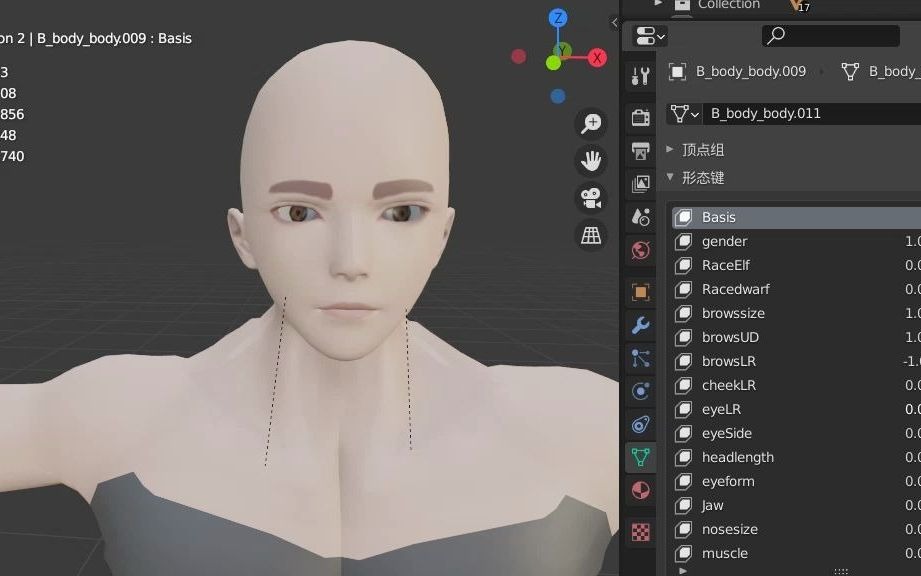Screen dimensions: 921x576
Task: Click the zoom magnifier in the viewport sidebar
Action: tap(591, 122)
